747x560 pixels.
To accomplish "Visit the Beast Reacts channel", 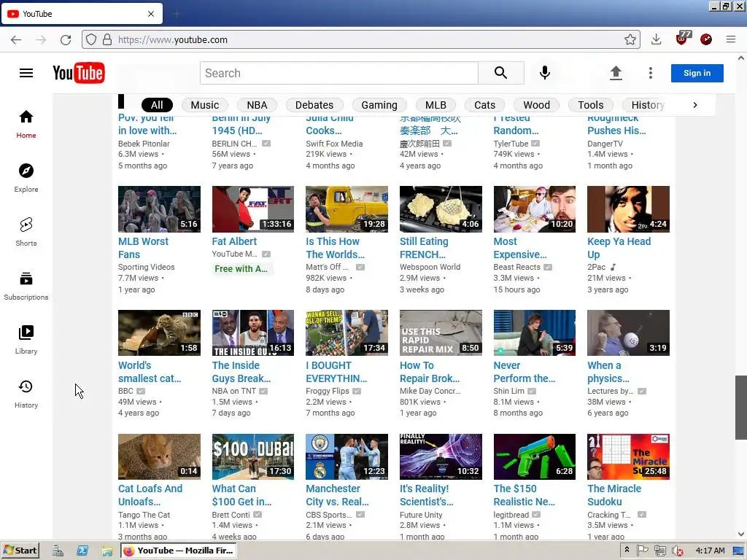I will (517, 267).
